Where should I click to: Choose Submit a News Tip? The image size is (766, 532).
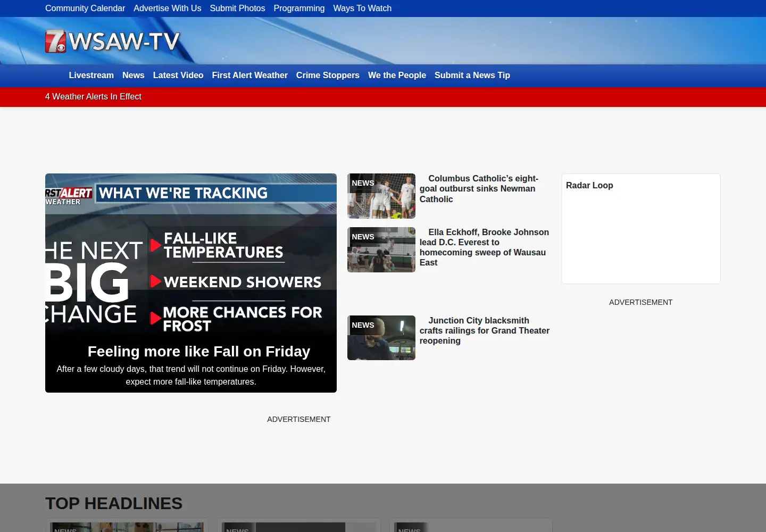472,76
